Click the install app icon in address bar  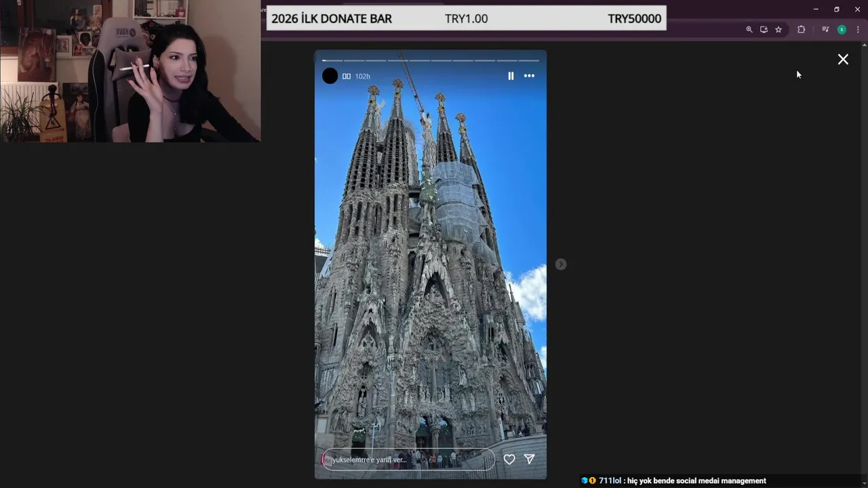764,30
